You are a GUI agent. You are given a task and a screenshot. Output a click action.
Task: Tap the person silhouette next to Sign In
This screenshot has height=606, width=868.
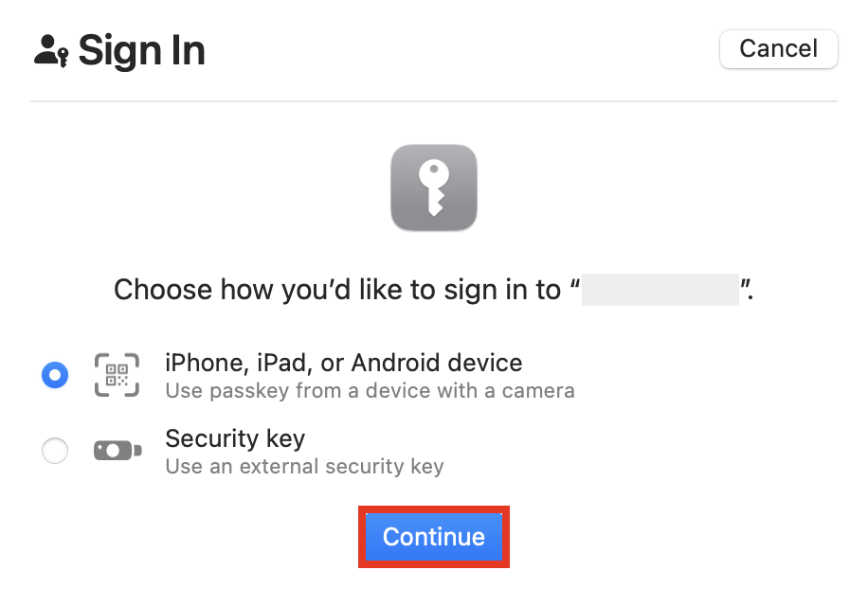click(45, 49)
